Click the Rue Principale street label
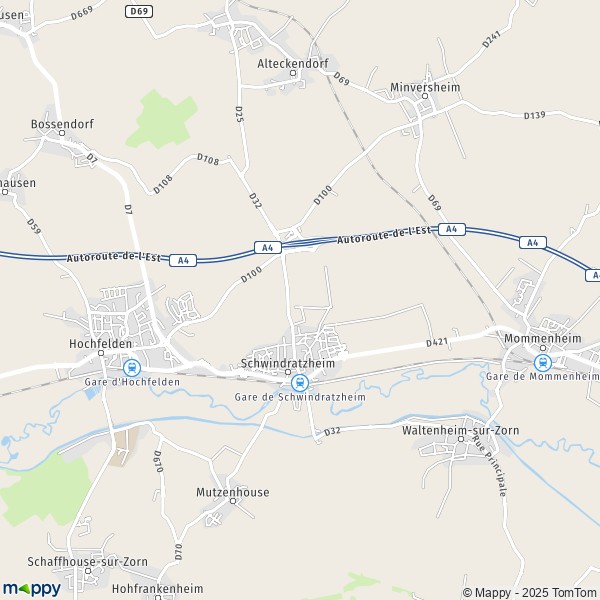The width and height of the screenshot is (600, 600). tap(490, 466)
